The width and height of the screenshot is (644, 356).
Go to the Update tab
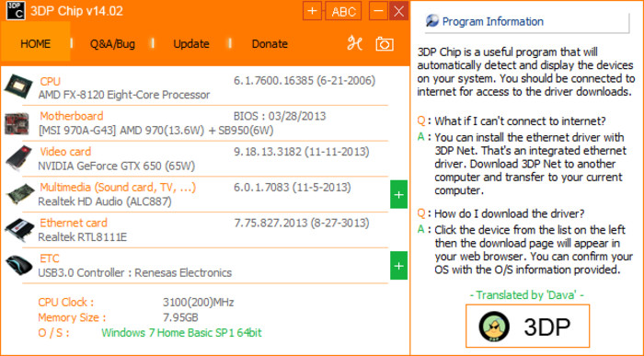[191, 43]
